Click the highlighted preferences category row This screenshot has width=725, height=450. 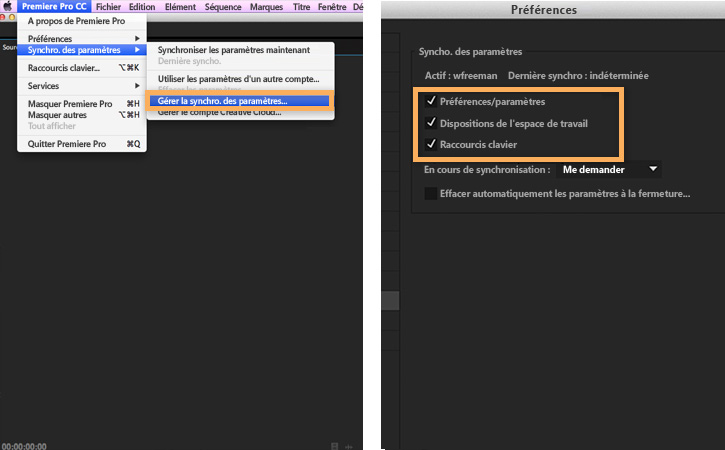pyautogui.click(x=390, y=301)
